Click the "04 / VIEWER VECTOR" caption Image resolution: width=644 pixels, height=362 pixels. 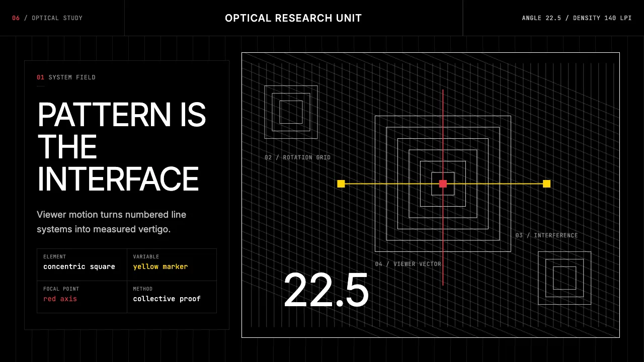[x=408, y=264]
